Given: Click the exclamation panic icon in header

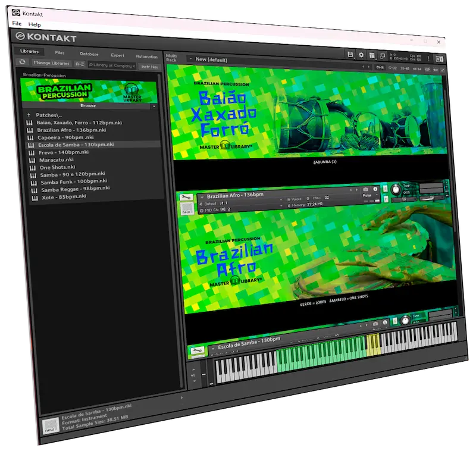Looking at the screenshot, I should coord(428,58).
